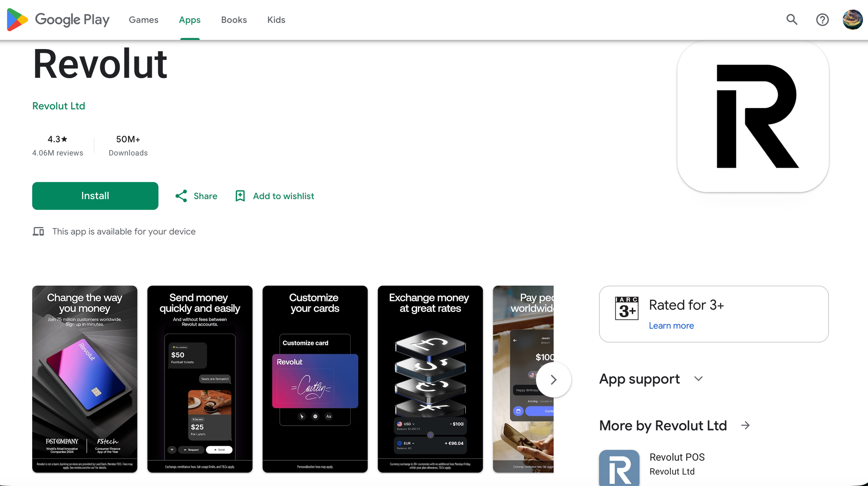Open the 'Change the way you money' screenshot
Image resolution: width=868 pixels, height=486 pixels.
[x=85, y=379]
